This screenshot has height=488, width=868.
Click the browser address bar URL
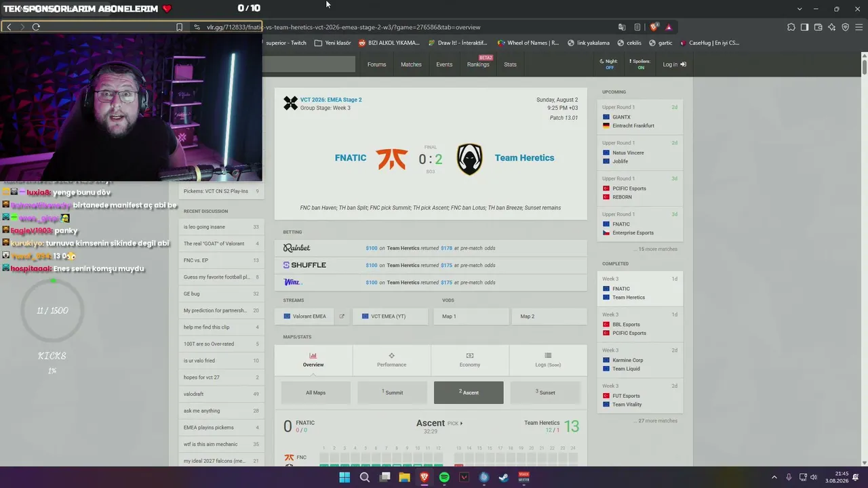pos(343,27)
